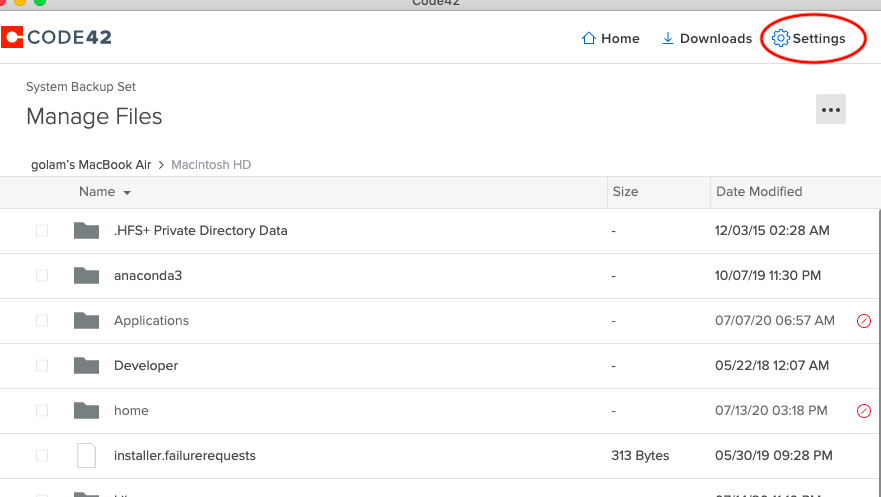Select the 'anaconda3' name text
881x497 pixels.
point(148,275)
